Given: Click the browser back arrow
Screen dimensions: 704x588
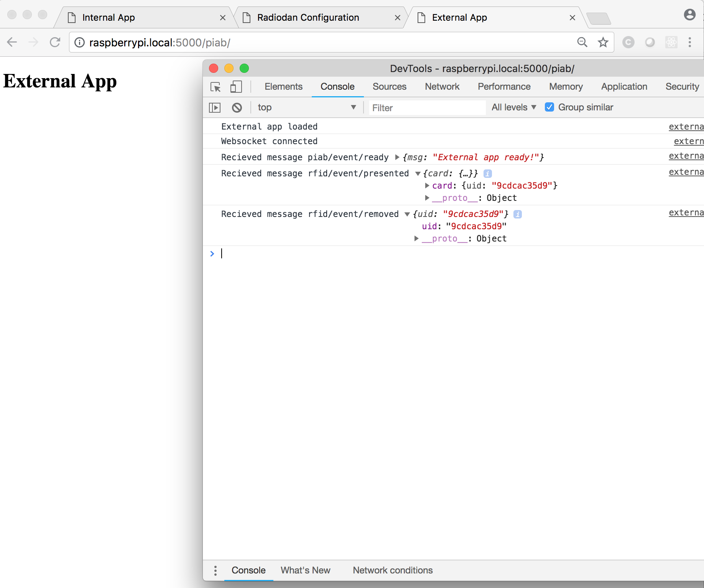Looking at the screenshot, I should click(x=12, y=42).
